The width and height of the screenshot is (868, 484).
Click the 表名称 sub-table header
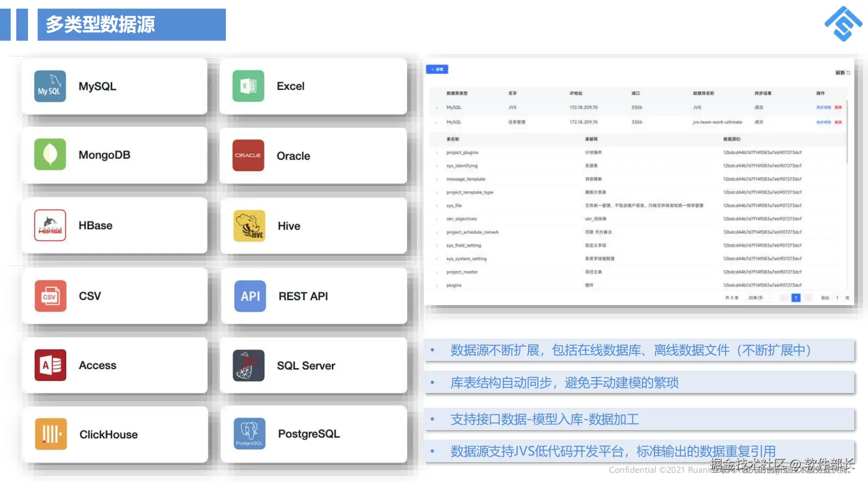pyautogui.click(x=453, y=139)
